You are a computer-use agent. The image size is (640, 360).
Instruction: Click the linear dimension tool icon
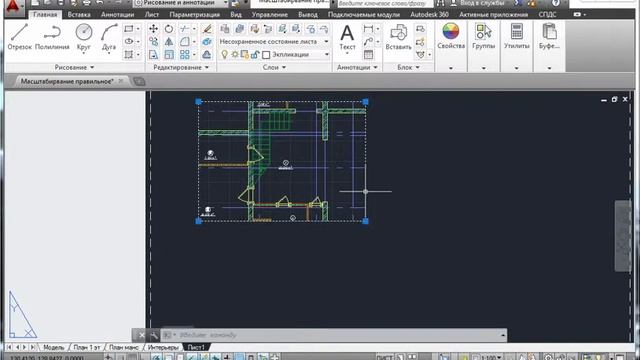coord(368,29)
